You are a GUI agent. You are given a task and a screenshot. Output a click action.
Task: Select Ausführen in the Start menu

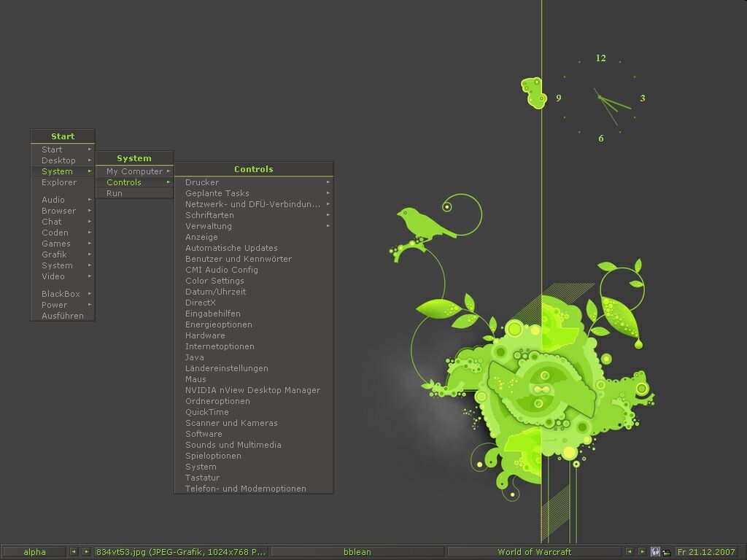pyautogui.click(x=63, y=316)
